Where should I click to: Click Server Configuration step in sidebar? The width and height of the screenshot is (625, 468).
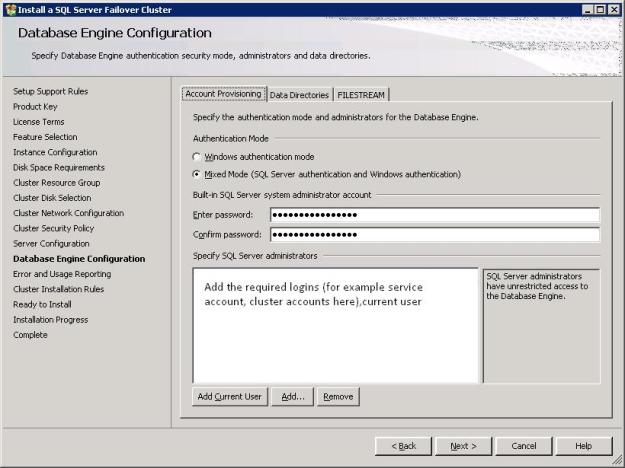(51, 243)
